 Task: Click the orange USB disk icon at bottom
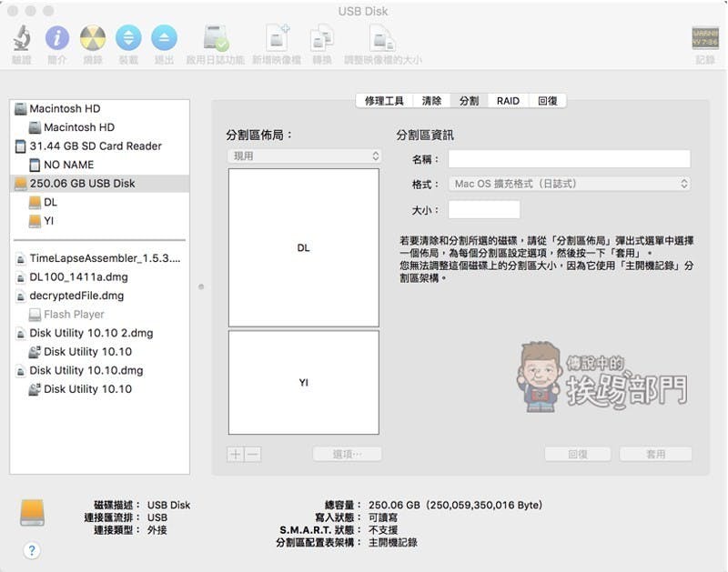tap(32, 513)
